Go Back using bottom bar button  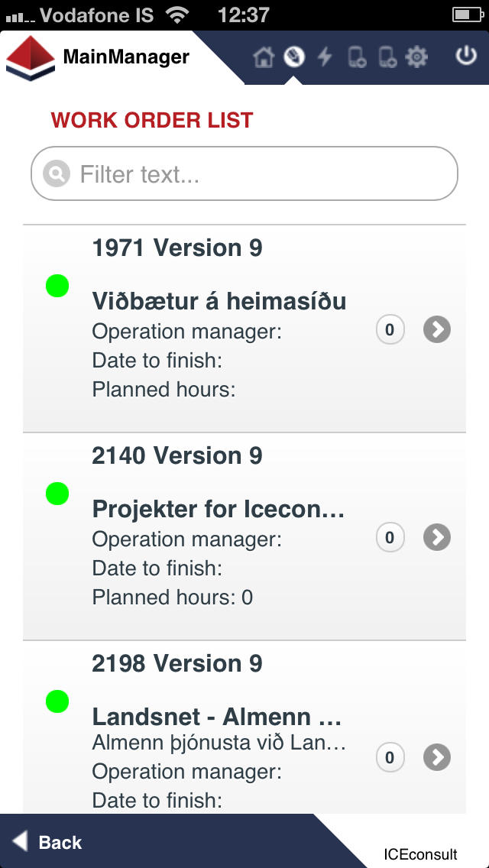(47, 842)
